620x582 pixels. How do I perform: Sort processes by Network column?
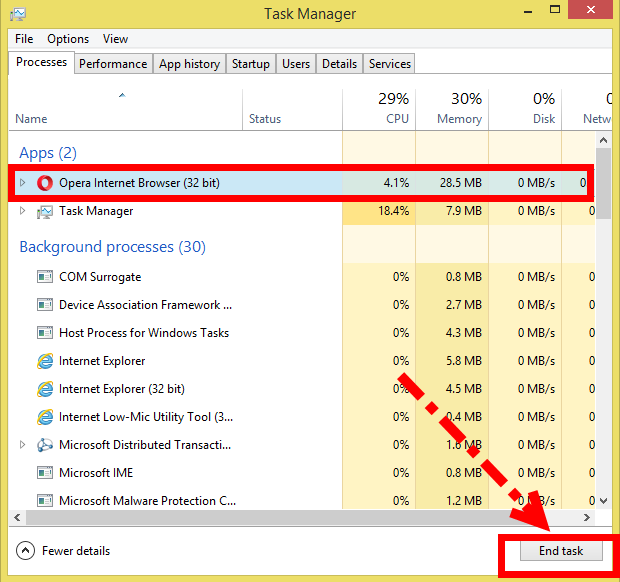[587, 109]
